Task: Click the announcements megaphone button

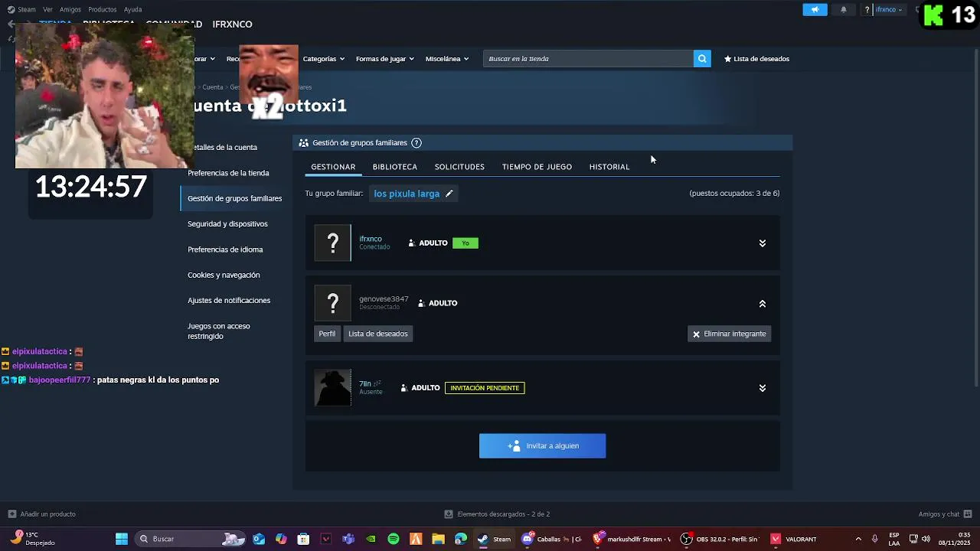Action: 815,10
